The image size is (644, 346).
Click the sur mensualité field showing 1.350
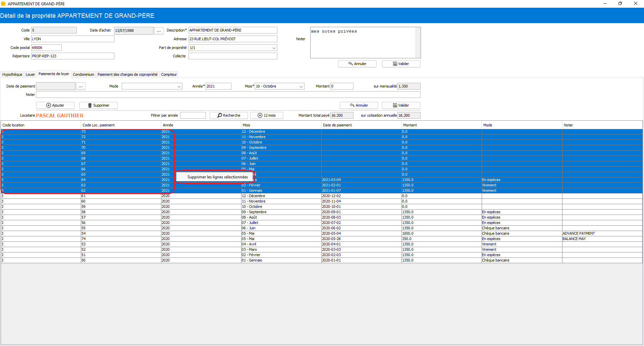point(409,86)
